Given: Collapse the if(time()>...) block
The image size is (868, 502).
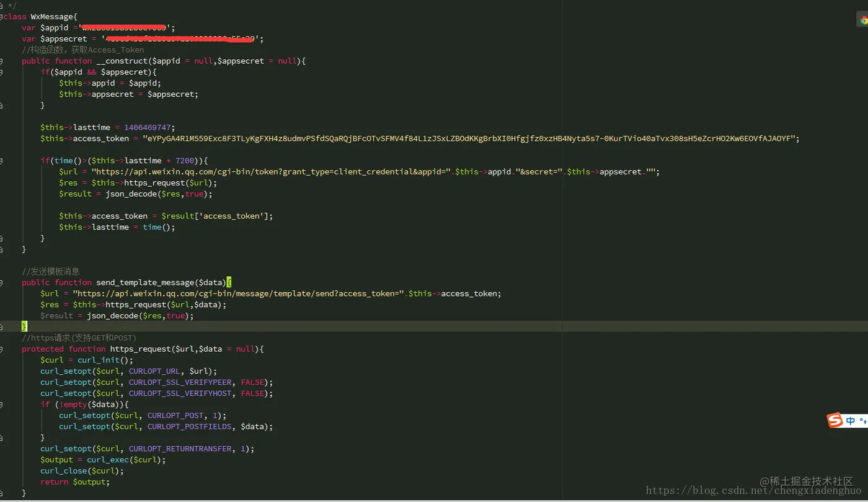Looking at the screenshot, I should click(1, 161).
